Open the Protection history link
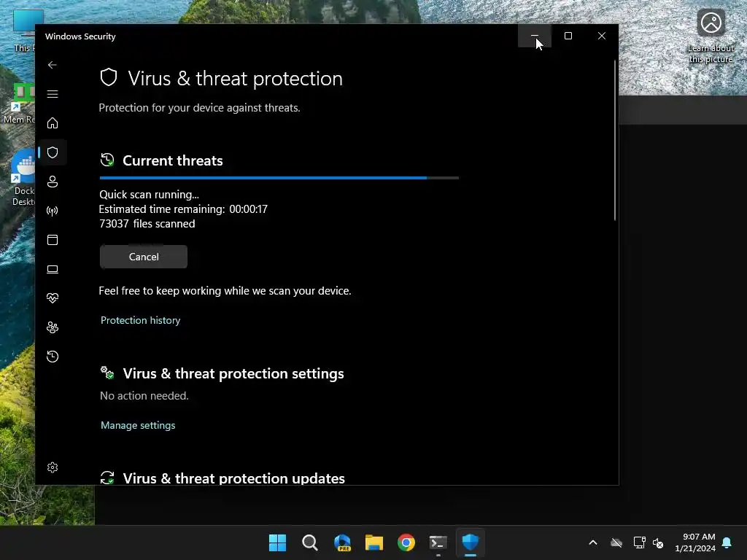Screen dimensions: 747x560 pyautogui.click(x=141, y=321)
